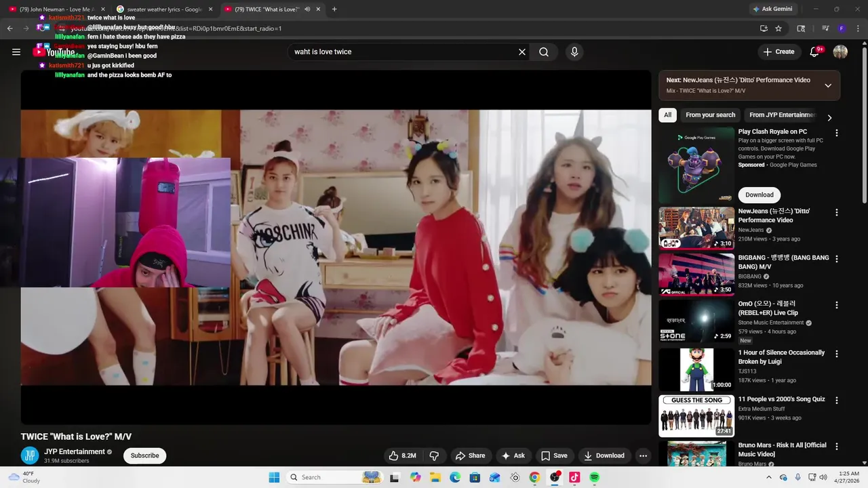Expand the Next up mix panel
The height and width of the screenshot is (488, 868).
828,85
